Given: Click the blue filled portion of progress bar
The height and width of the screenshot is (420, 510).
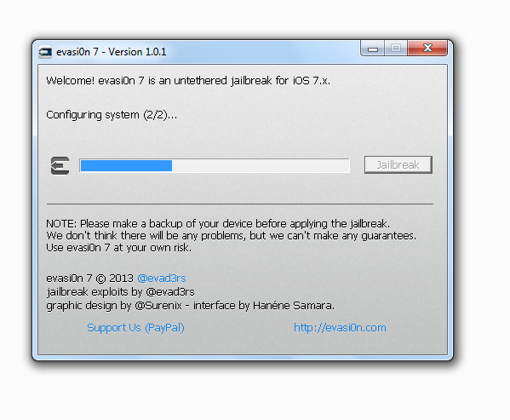Looking at the screenshot, I should click(x=126, y=165).
